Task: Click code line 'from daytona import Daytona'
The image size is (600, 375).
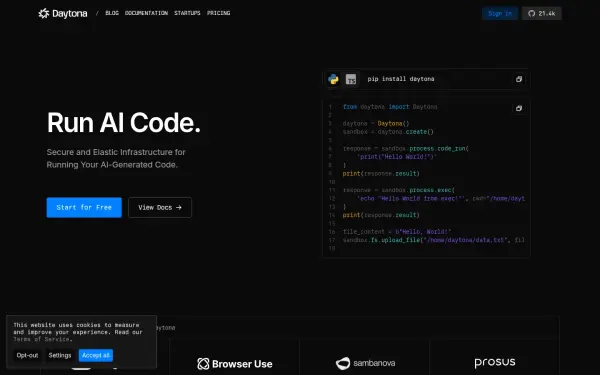Action: click(x=390, y=107)
